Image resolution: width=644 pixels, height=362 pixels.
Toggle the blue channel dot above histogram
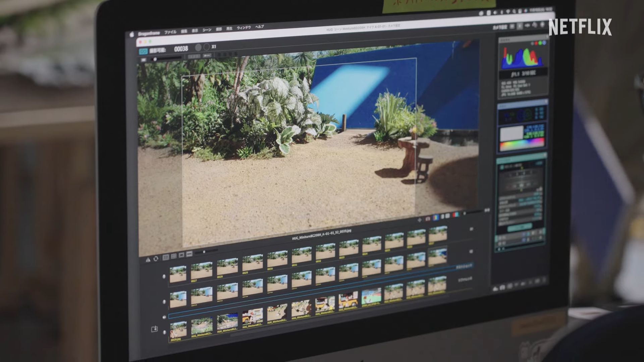click(544, 43)
